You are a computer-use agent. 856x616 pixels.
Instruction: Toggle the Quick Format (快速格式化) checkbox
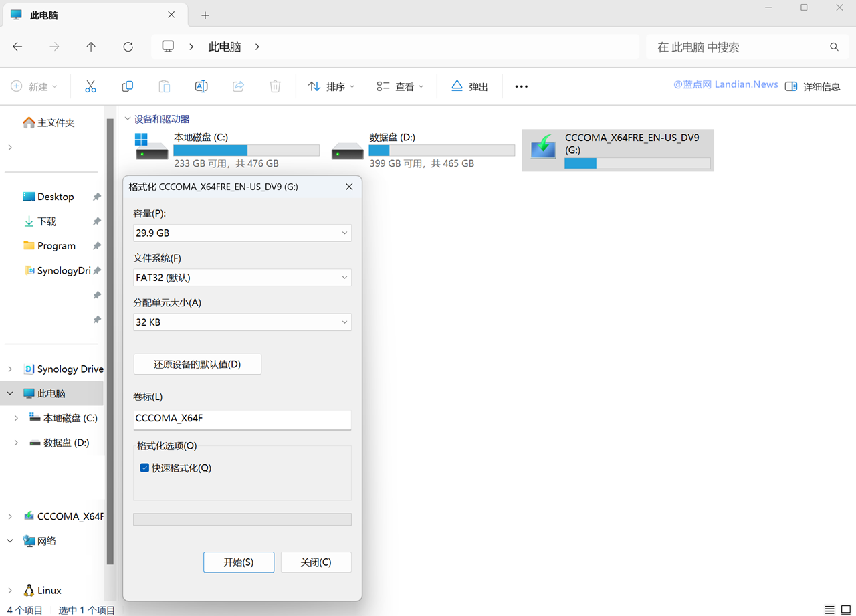tap(144, 468)
